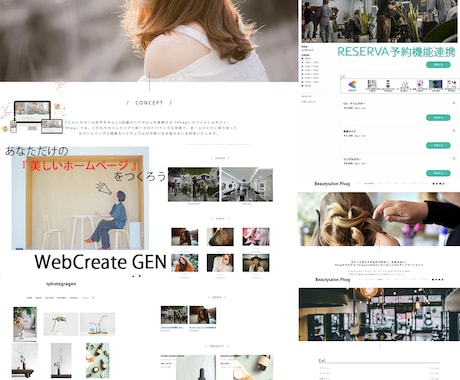Screen dimensions: 460x380
Task: Open the gallery photo of the branch on the dark table
Action: coord(25,361)
